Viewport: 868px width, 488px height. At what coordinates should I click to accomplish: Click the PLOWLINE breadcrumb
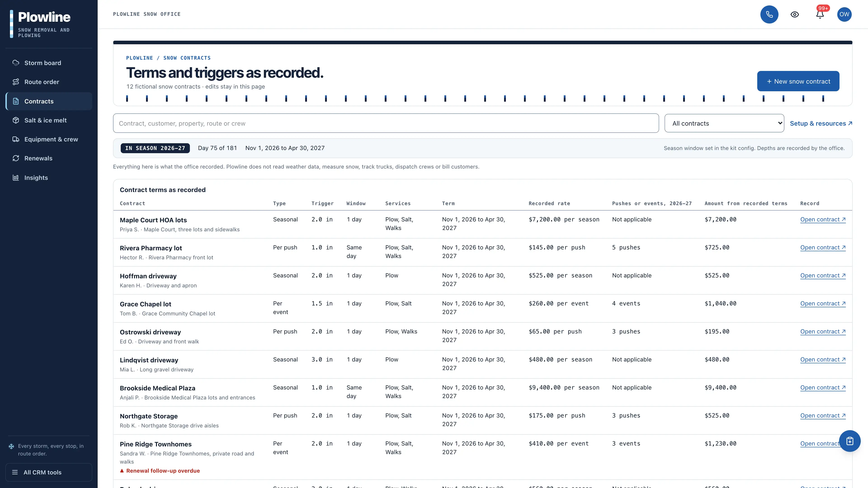pos(139,58)
